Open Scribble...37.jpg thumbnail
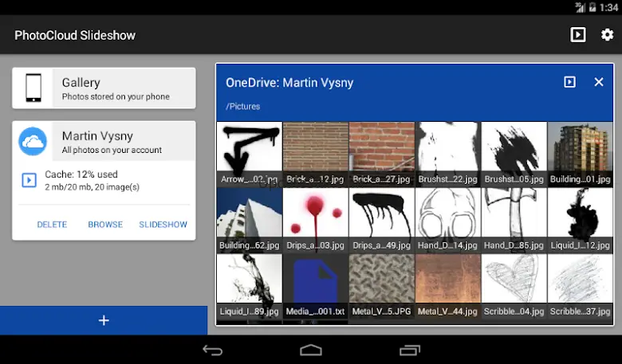Image resolution: width=622 pixels, height=364 pixels. pos(580,287)
